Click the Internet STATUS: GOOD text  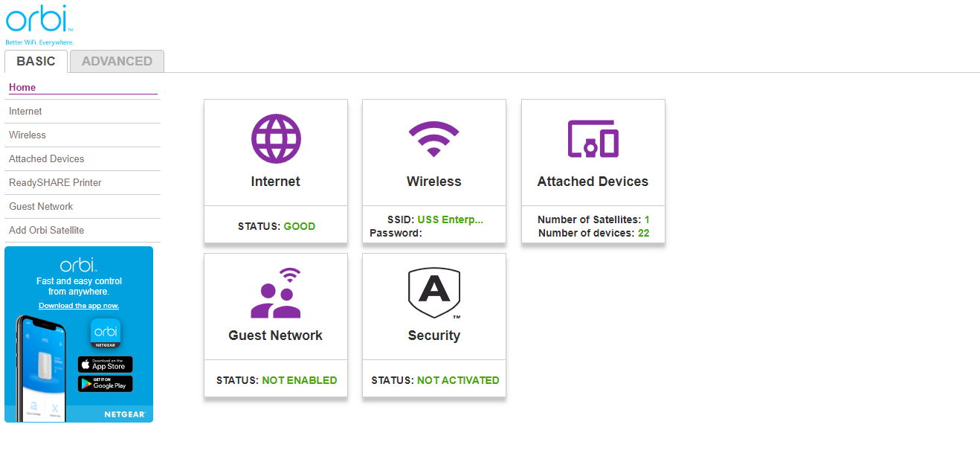tap(276, 226)
